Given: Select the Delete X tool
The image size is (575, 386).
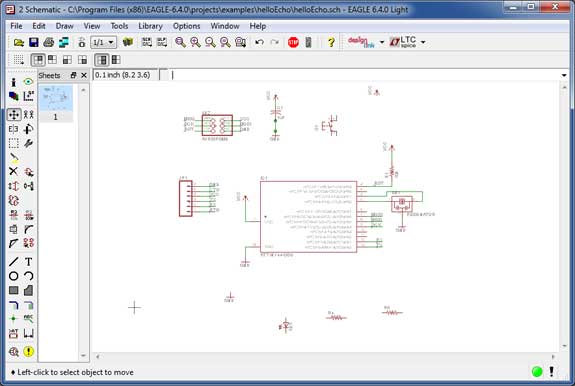Looking at the screenshot, I should [x=14, y=171].
